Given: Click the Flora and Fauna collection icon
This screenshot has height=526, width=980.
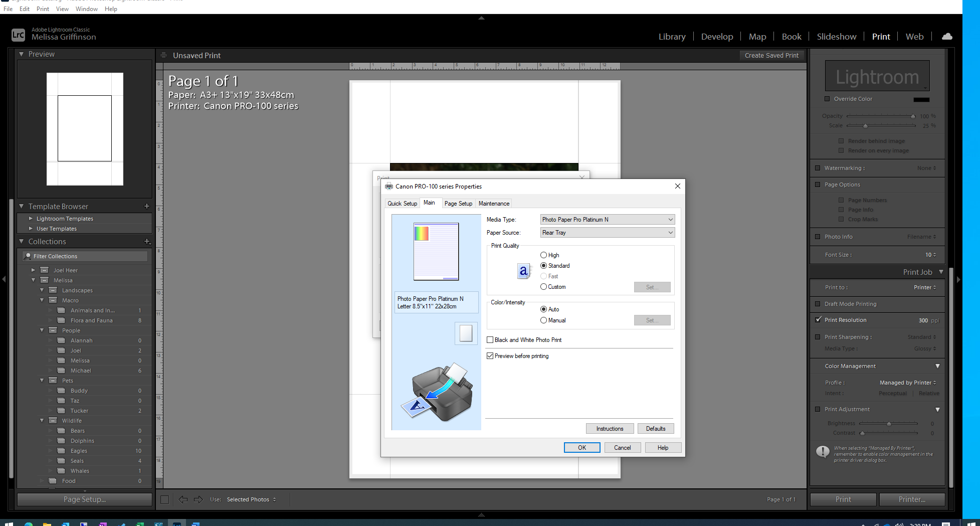Looking at the screenshot, I should point(61,320).
